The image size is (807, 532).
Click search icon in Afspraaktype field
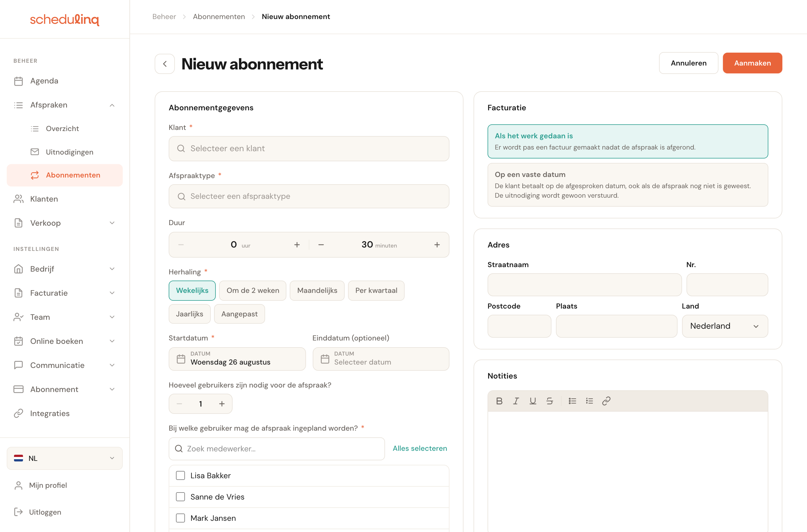181,197
